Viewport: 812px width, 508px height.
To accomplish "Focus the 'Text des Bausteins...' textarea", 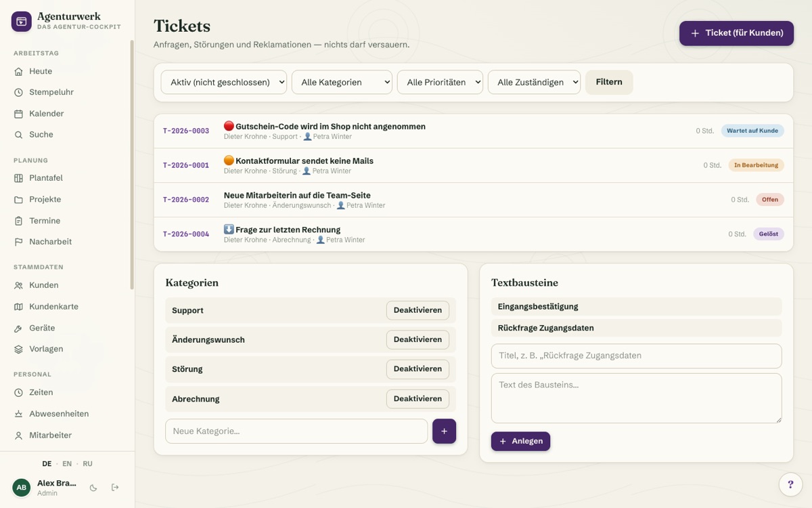I will click(636, 398).
